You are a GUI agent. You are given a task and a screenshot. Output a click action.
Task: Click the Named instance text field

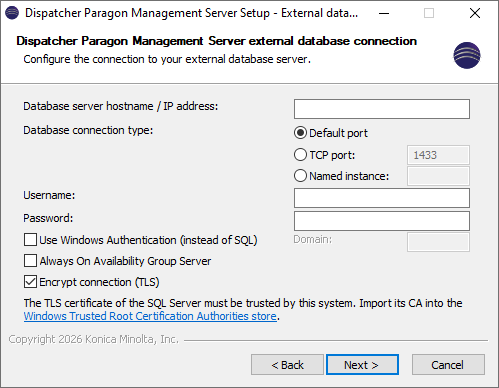pyautogui.click(x=438, y=176)
